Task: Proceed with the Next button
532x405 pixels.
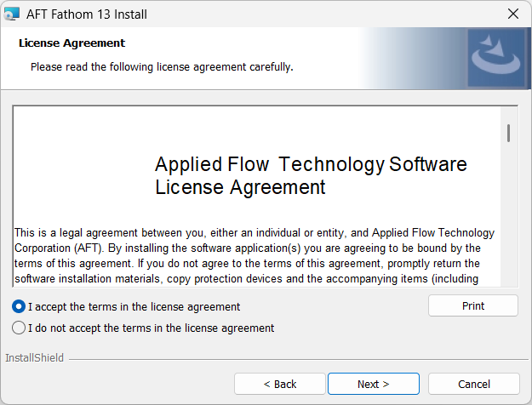Action: [373, 384]
